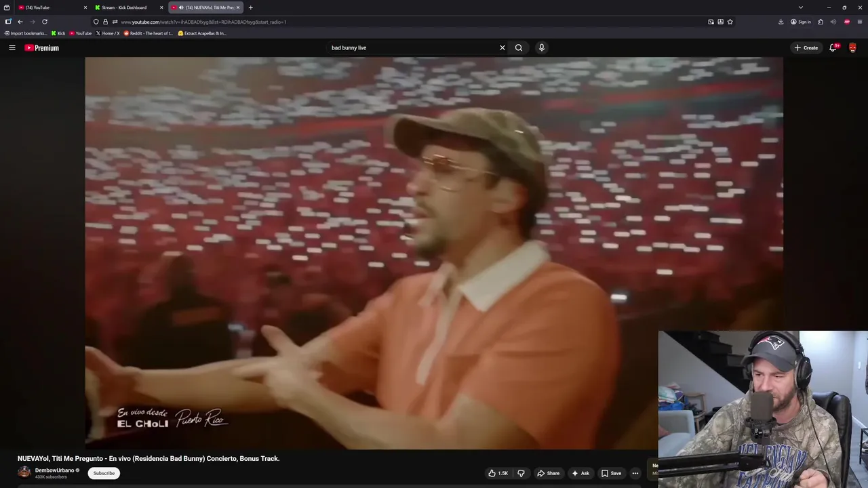Dislike the video with thumbs down
The image size is (868, 488).
click(x=521, y=473)
